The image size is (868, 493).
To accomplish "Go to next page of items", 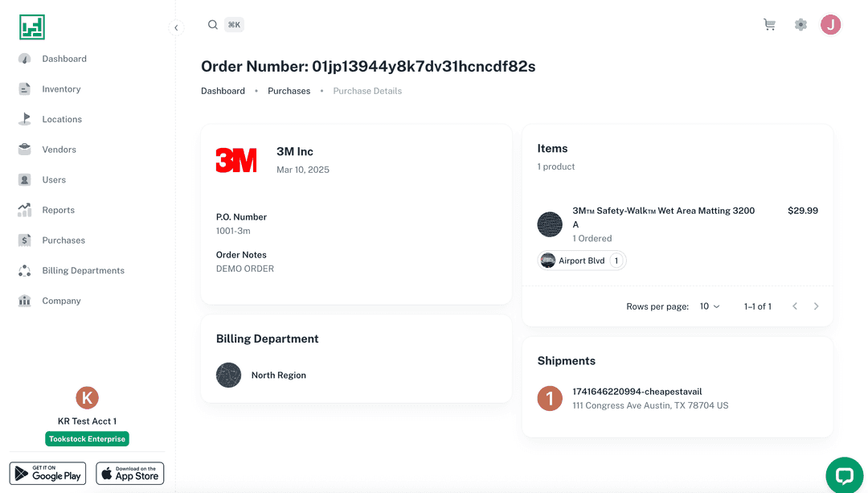I will pyautogui.click(x=816, y=306).
